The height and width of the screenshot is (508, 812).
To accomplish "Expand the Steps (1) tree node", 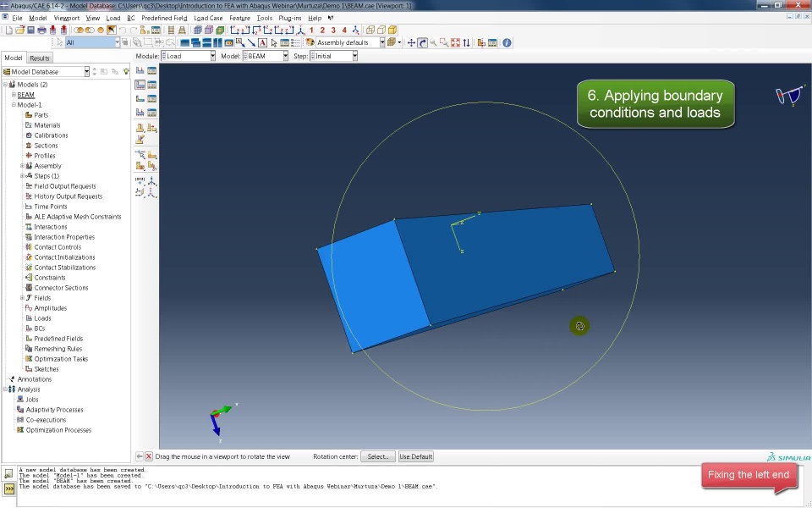I will [22, 176].
